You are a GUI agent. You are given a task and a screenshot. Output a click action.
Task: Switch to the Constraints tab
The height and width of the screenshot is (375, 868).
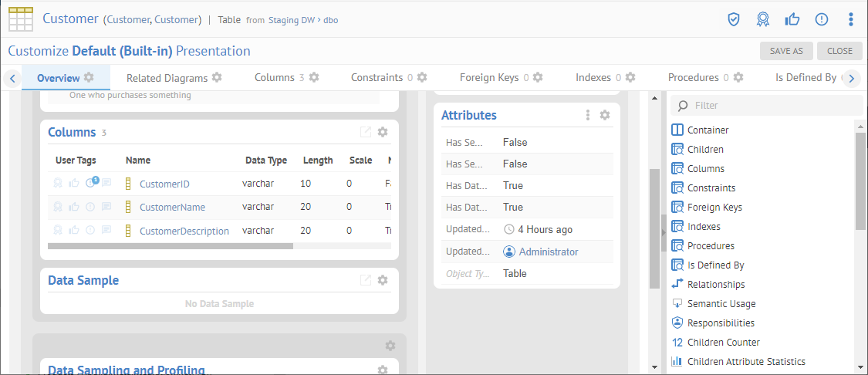(x=377, y=78)
